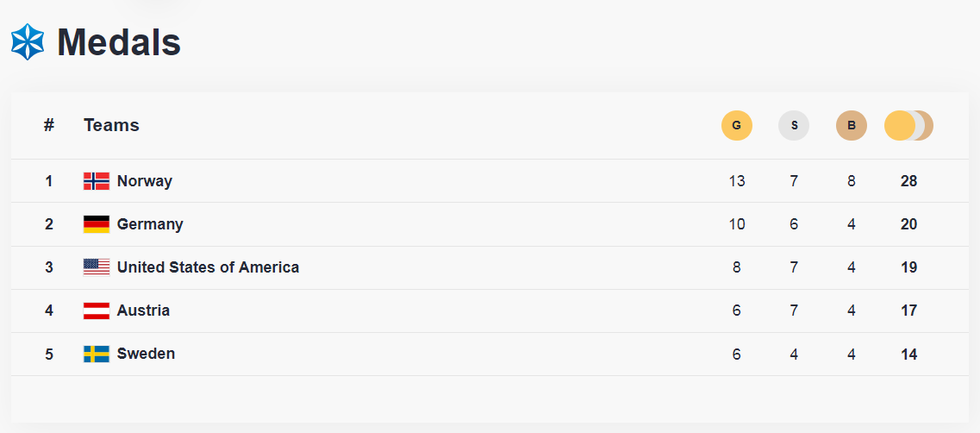
Task: Click the blue snowflake Medals logo
Action: [28, 42]
